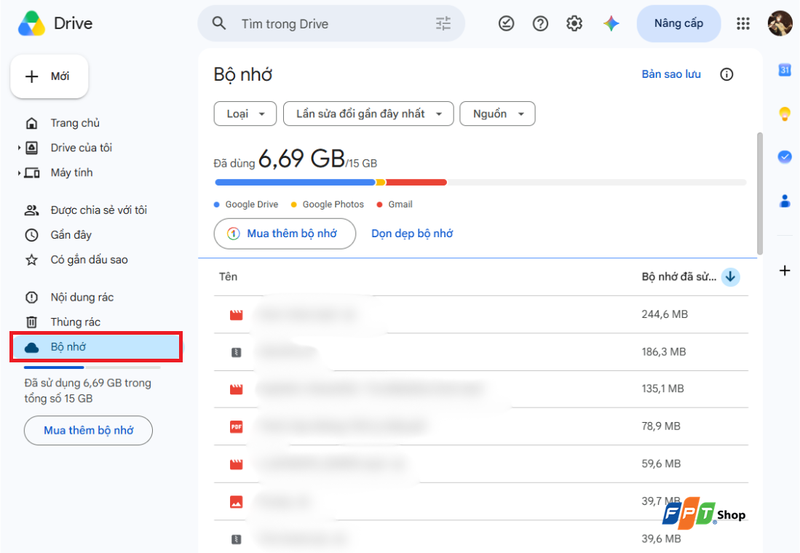
Task: Click the Google Photos legend label
Action: click(333, 205)
